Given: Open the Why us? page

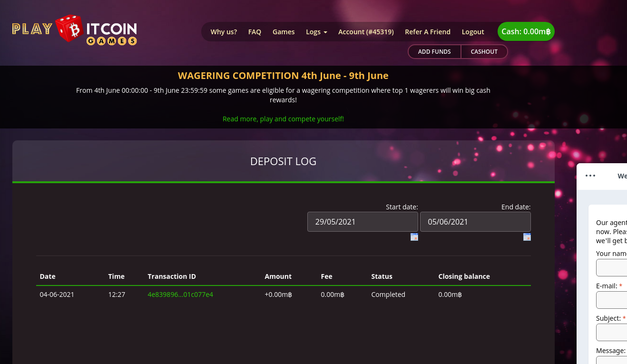Looking at the screenshot, I should pyautogui.click(x=224, y=32).
